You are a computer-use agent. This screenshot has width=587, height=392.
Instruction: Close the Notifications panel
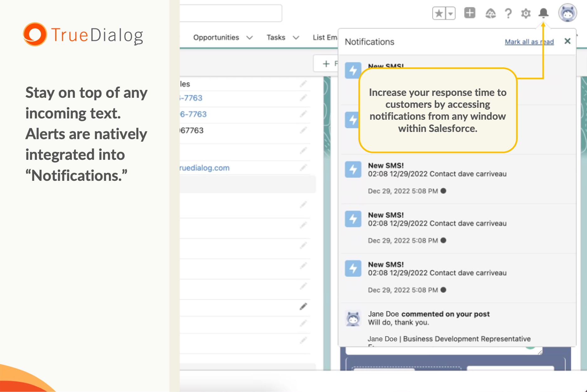(567, 41)
